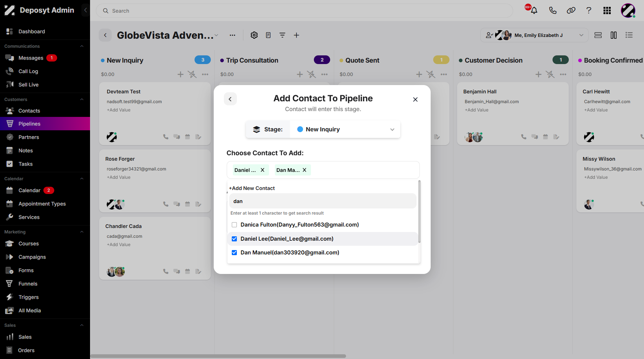Click the phone dialer icon in top bar

553,10
